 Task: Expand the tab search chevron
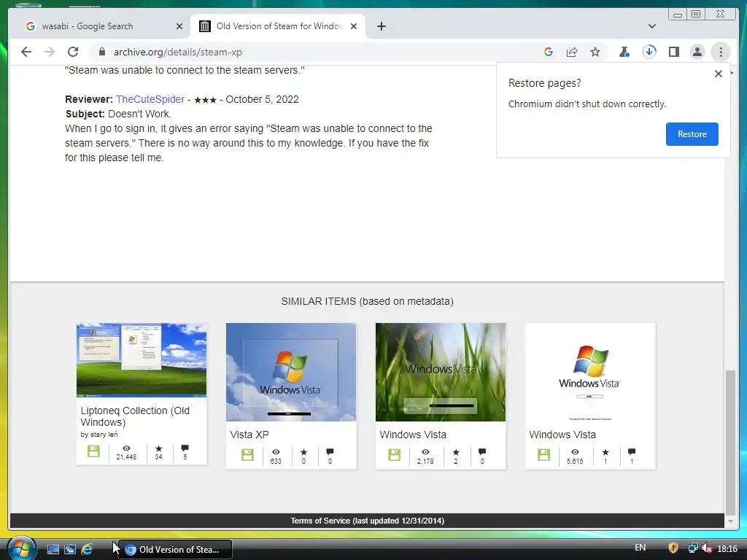(652, 26)
